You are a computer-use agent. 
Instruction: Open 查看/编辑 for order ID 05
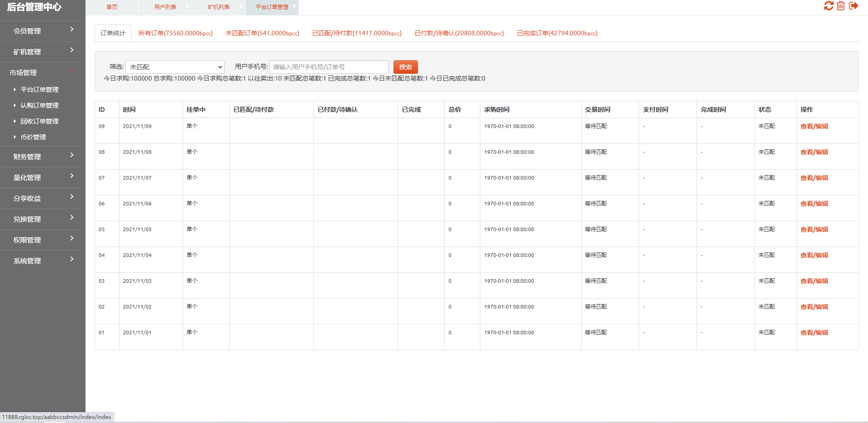pyautogui.click(x=814, y=229)
